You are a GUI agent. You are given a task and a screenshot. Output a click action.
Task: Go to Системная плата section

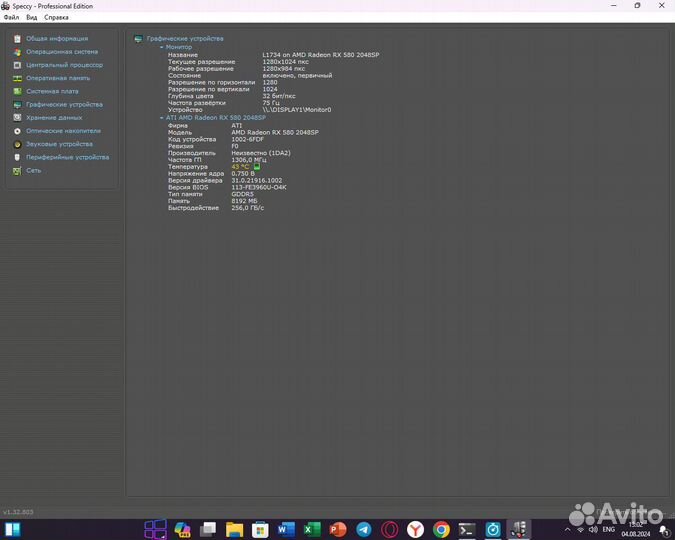coord(52,91)
